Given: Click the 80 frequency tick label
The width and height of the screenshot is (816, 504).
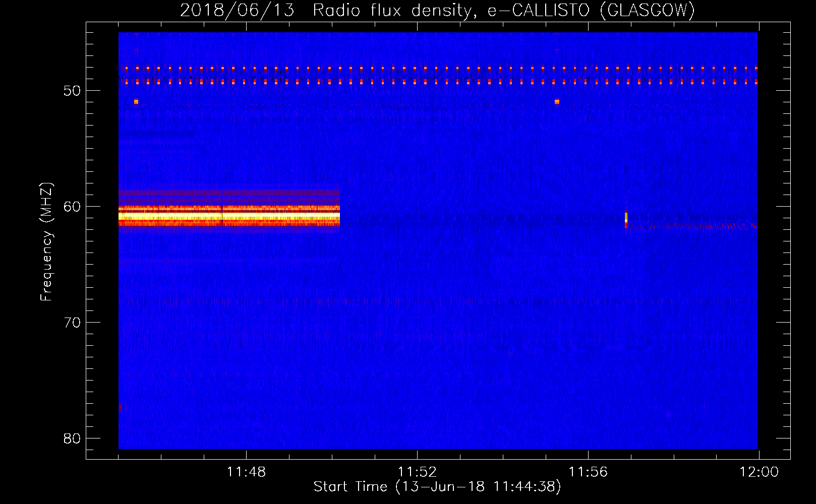Looking at the screenshot, I should pos(72,438).
